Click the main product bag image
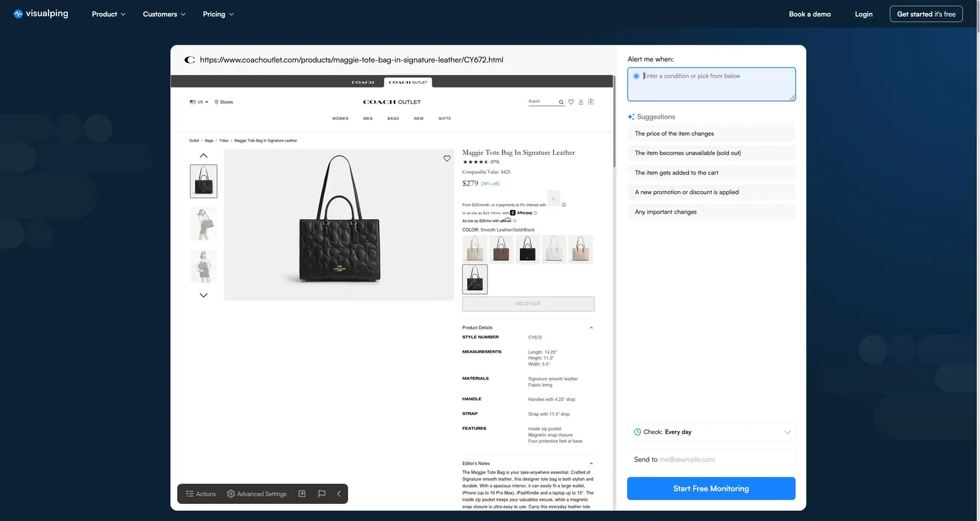This screenshot has height=521, width=980. point(339,225)
